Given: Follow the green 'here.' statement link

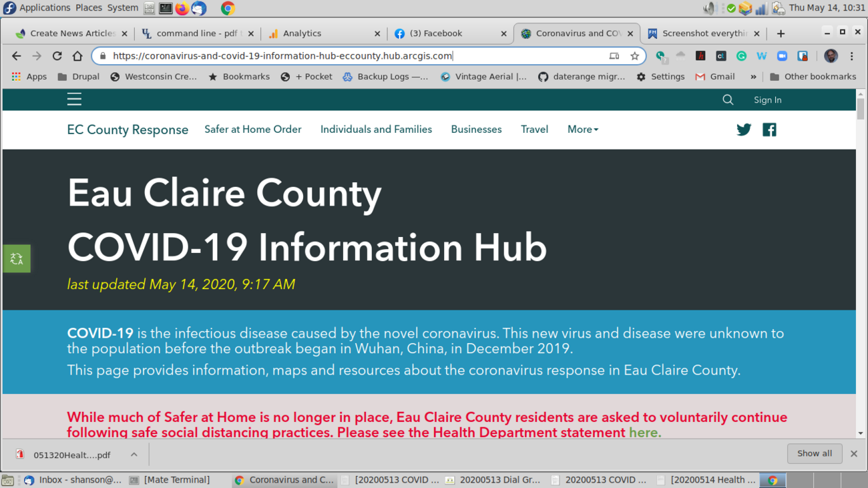Looking at the screenshot, I should [x=644, y=433].
